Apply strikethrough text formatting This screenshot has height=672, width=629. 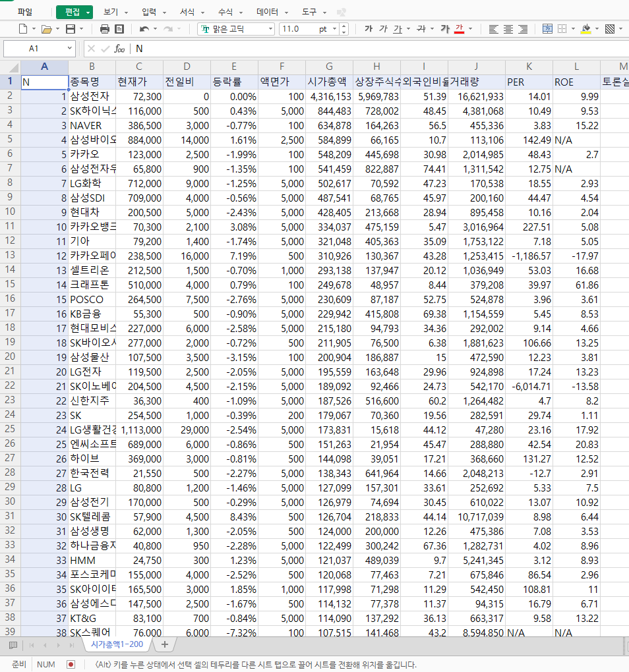[421, 29]
